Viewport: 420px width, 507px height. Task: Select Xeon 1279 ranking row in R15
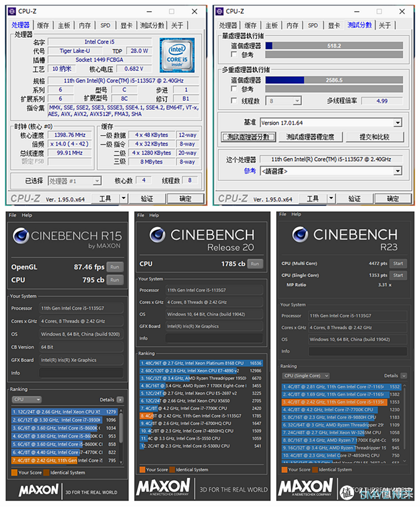pyautogui.click(x=65, y=412)
